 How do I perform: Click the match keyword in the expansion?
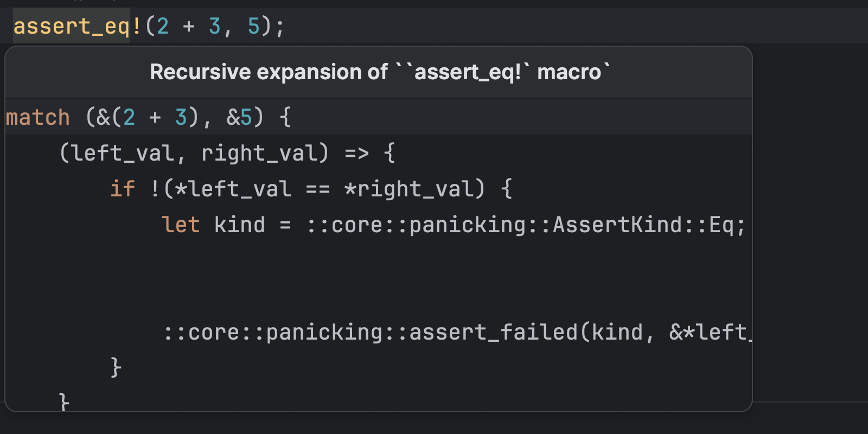pos(38,117)
